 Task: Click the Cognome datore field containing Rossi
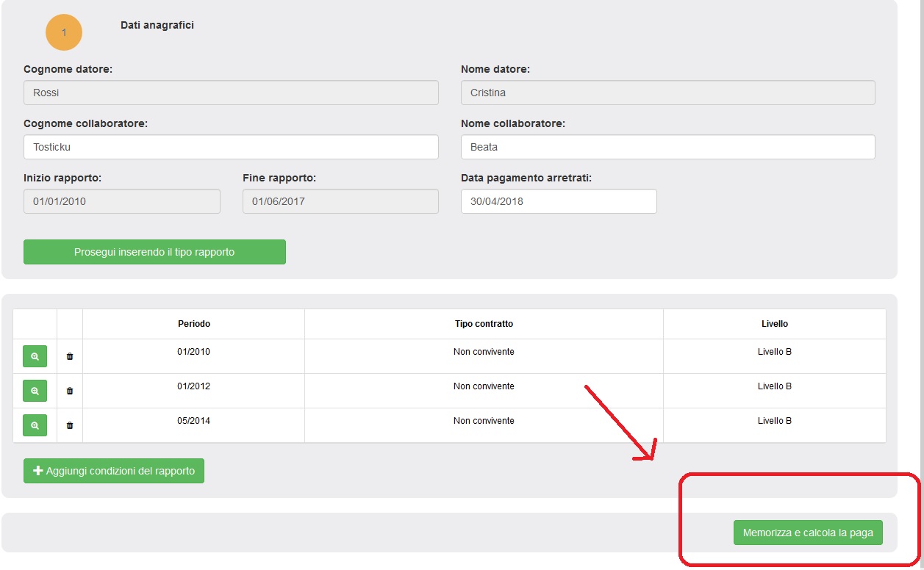[231, 93]
